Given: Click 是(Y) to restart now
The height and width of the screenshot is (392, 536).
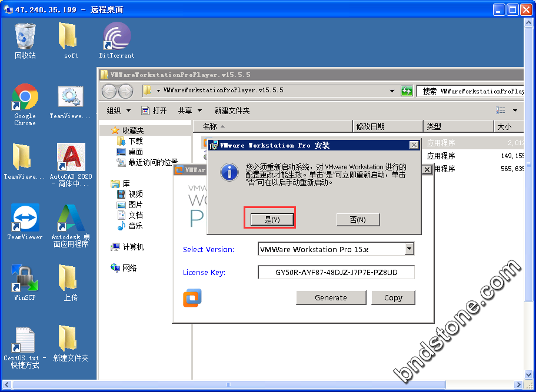Looking at the screenshot, I should point(272,220).
